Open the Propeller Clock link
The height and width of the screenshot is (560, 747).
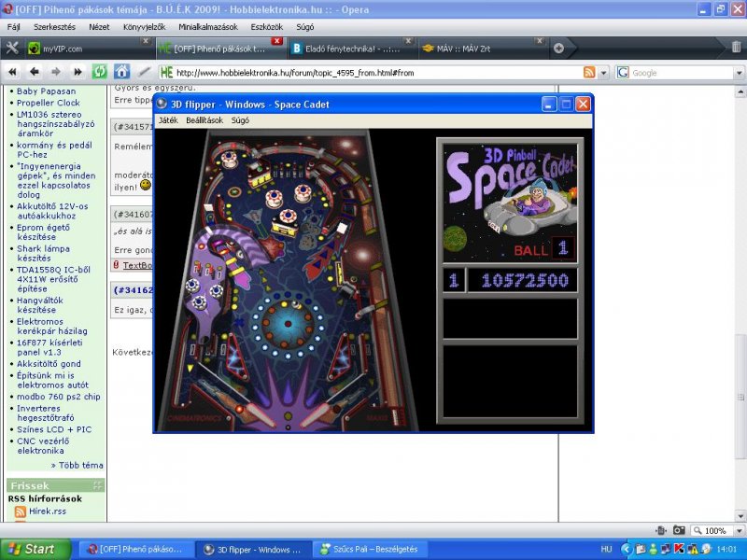click(x=49, y=103)
